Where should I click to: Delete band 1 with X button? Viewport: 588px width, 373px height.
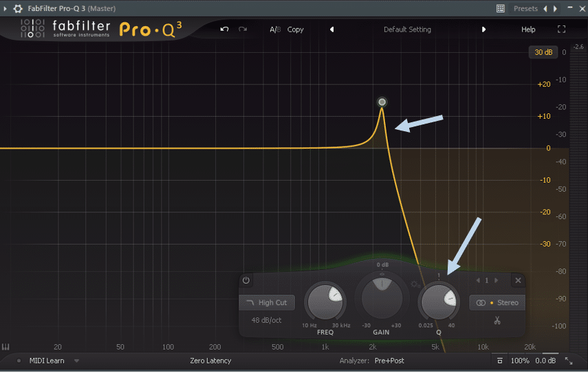click(x=518, y=280)
